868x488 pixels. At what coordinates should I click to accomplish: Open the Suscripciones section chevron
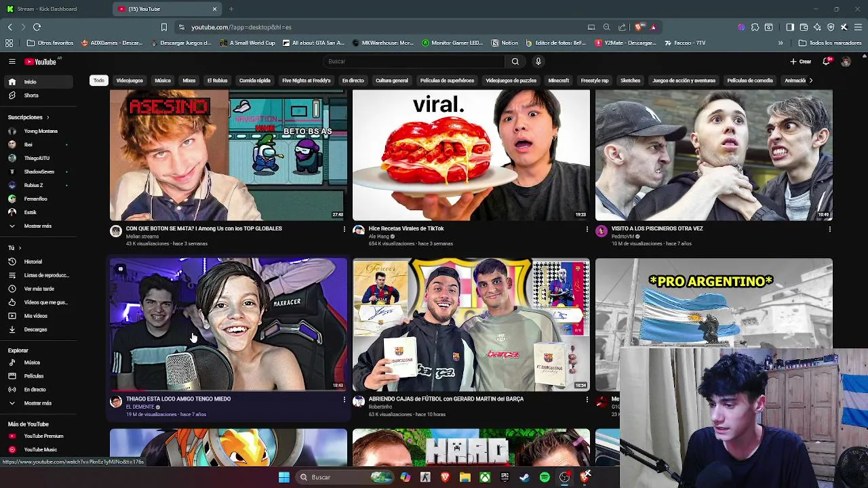click(x=47, y=117)
